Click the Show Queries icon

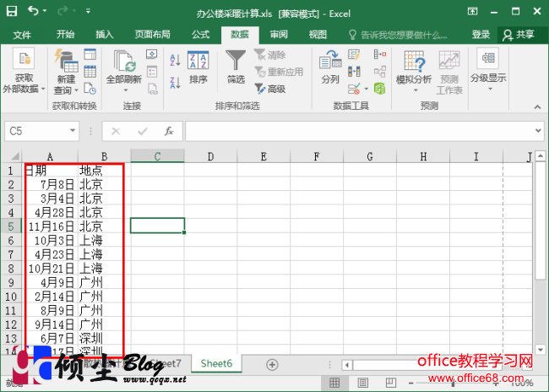[90, 55]
